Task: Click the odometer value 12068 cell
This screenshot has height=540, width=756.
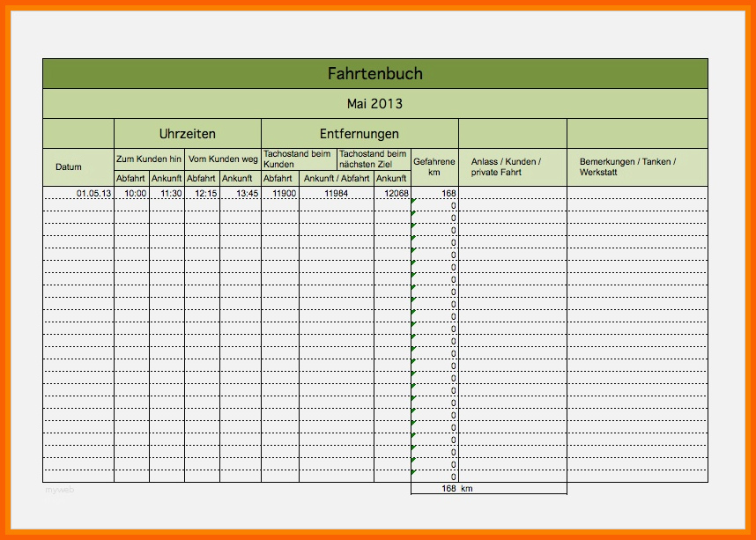Action: pyautogui.click(x=392, y=193)
